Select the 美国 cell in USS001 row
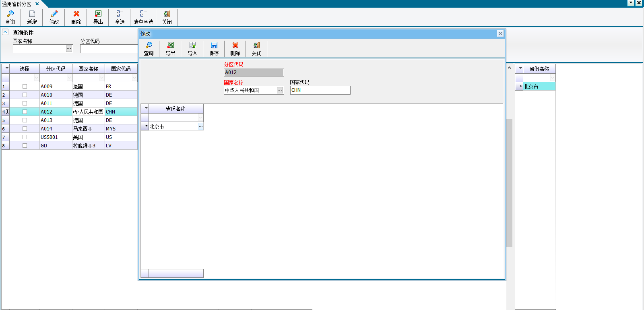The image size is (644, 310). coord(89,137)
